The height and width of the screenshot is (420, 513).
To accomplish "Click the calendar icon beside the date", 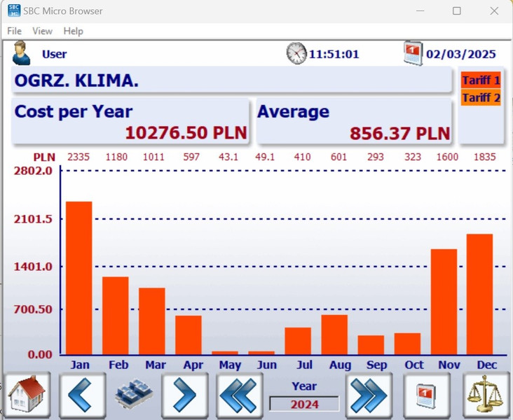I will coord(413,54).
